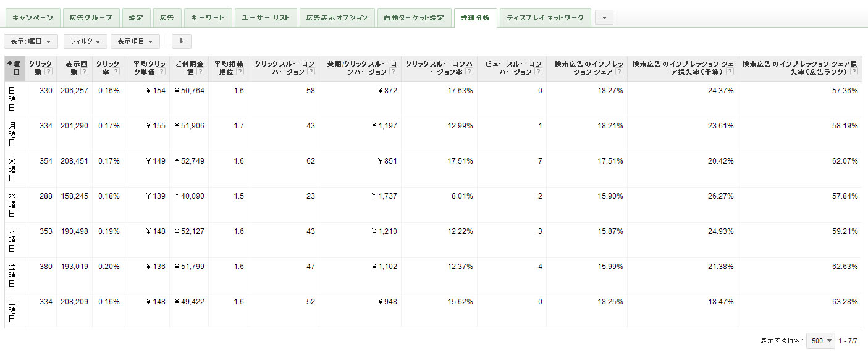Click conversion rate 12.22% in Thursday row
This screenshot has height=353, width=868.
(x=460, y=231)
